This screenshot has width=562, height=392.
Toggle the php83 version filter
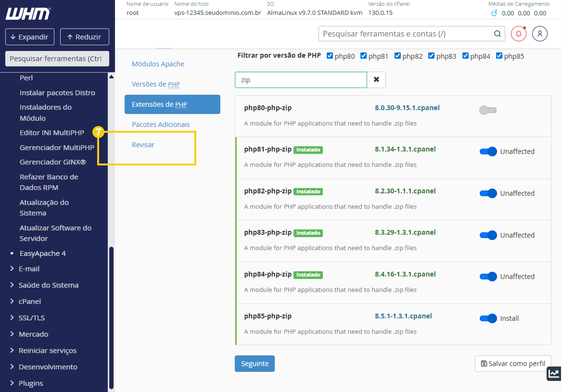(432, 56)
